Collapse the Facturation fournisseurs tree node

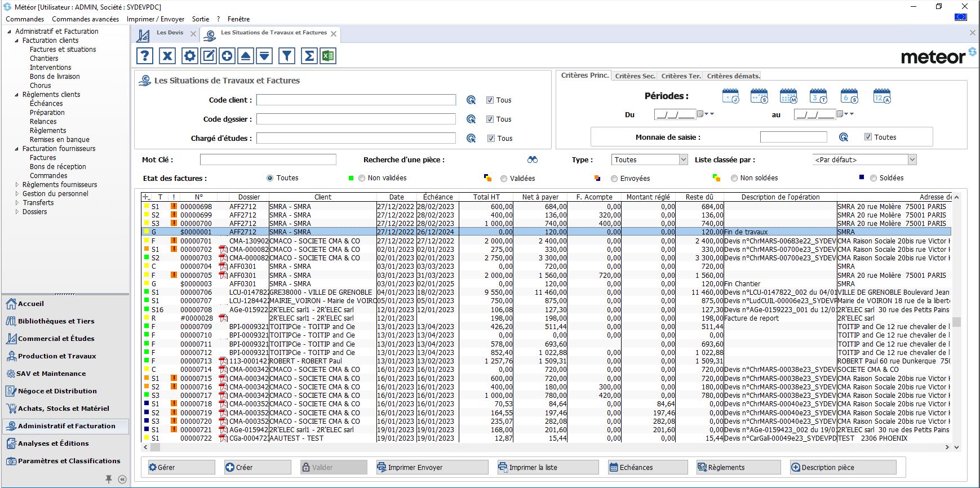click(x=16, y=149)
